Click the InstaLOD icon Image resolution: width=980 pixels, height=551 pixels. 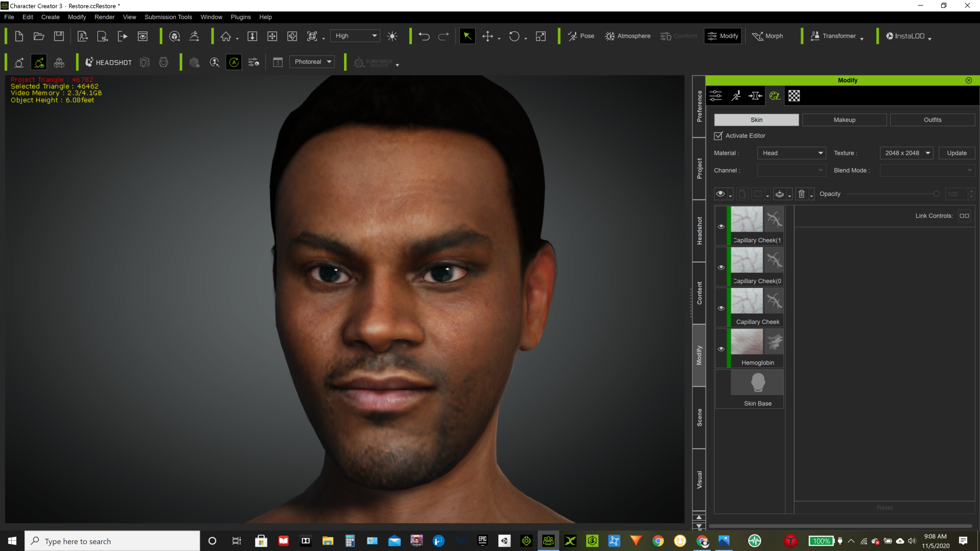coord(905,36)
